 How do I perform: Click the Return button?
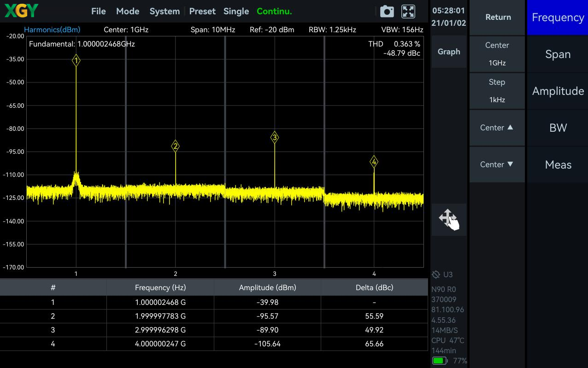498,17
